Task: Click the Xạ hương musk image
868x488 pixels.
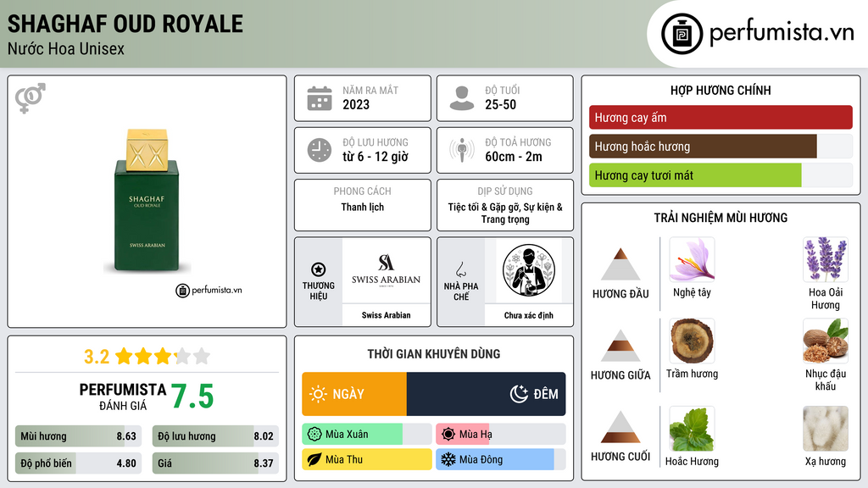Action: (826, 429)
